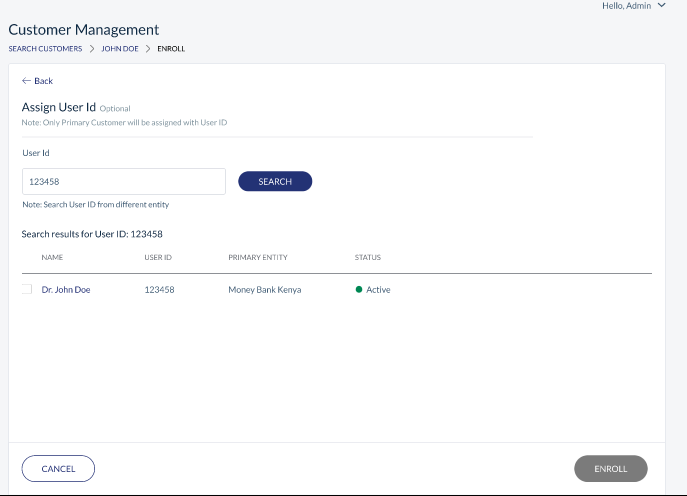Image resolution: width=687 pixels, height=496 pixels.
Task: Click the green Active status dot
Action: [359, 289]
